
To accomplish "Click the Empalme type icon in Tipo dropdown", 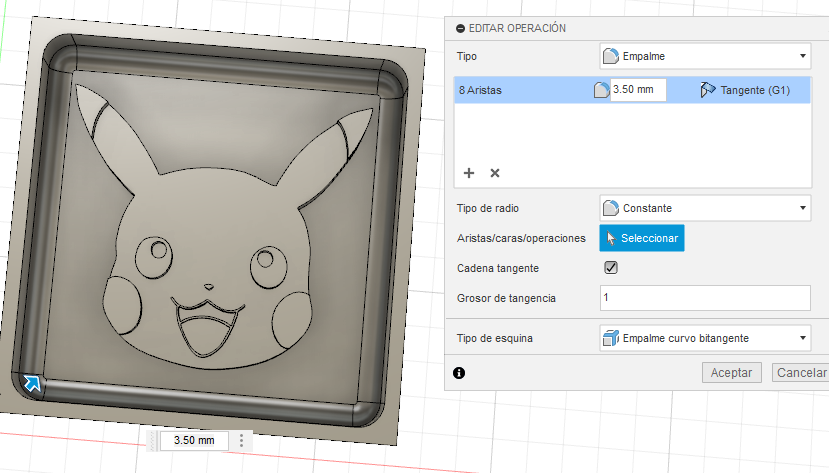I will (611, 56).
